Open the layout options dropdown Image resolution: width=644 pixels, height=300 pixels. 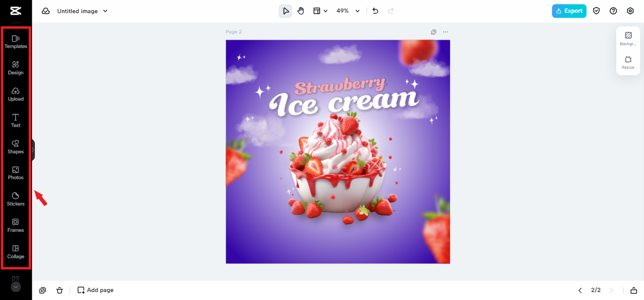click(320, 11)
